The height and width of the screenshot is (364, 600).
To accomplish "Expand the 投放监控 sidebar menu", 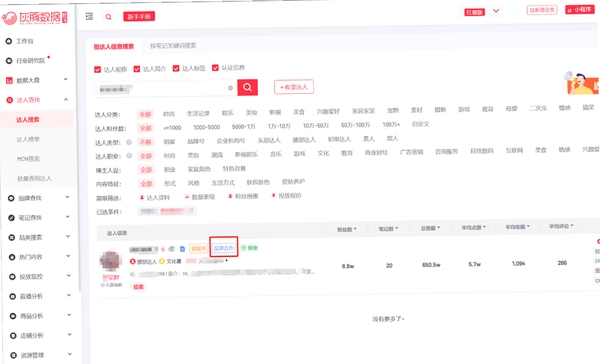I will coord(69,276).
